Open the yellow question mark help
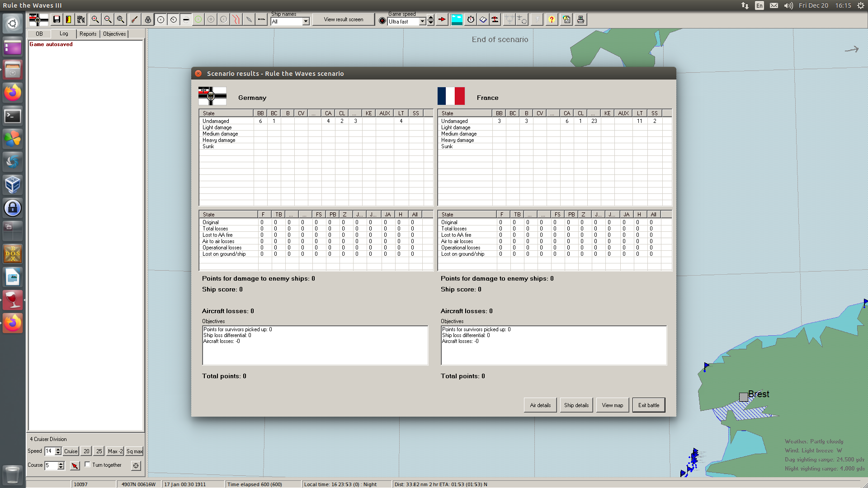This screenshot has width=868, height=488. (552, 19)
